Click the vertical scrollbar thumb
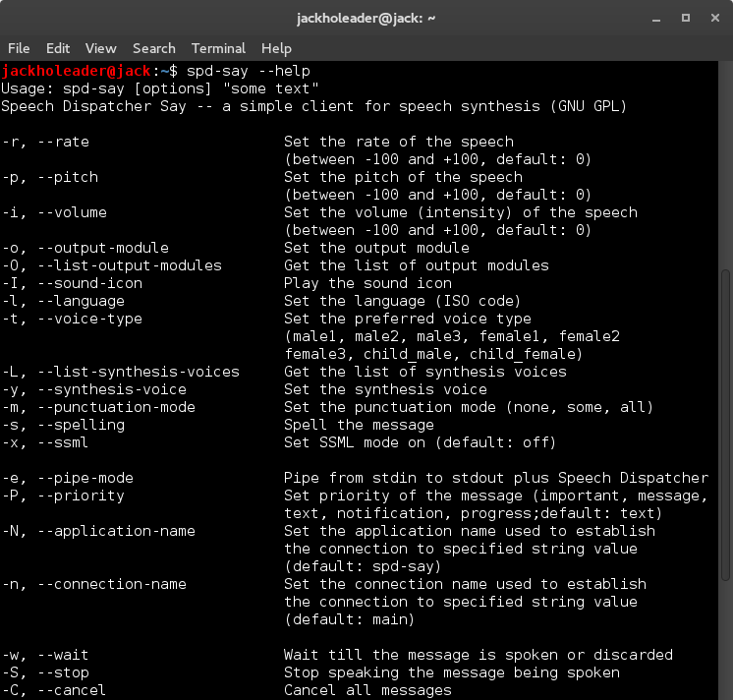The width and height of the screenshot is (733, 700). (x=725, y=425)
